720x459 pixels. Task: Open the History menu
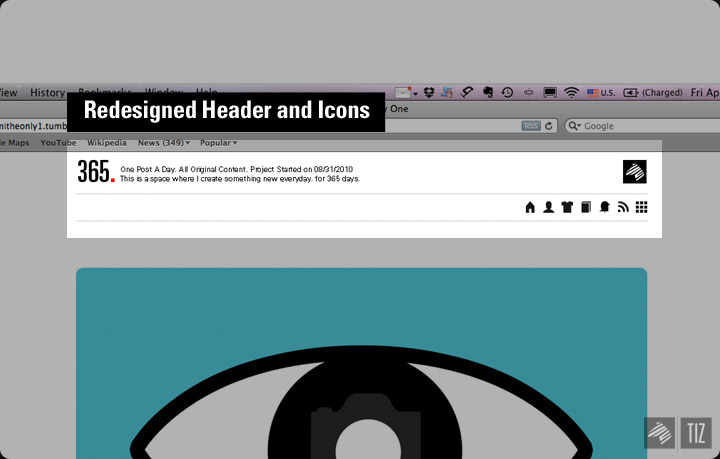[x=47, y=92]
